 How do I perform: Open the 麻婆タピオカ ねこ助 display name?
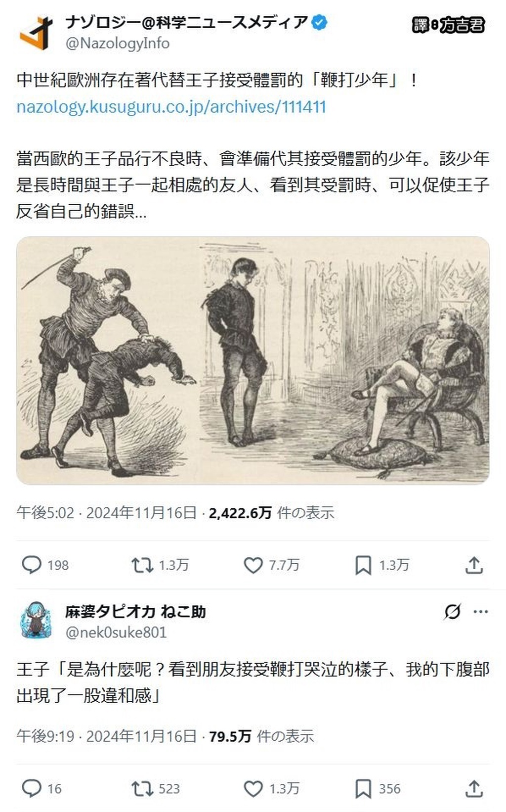tap(135, 612)
